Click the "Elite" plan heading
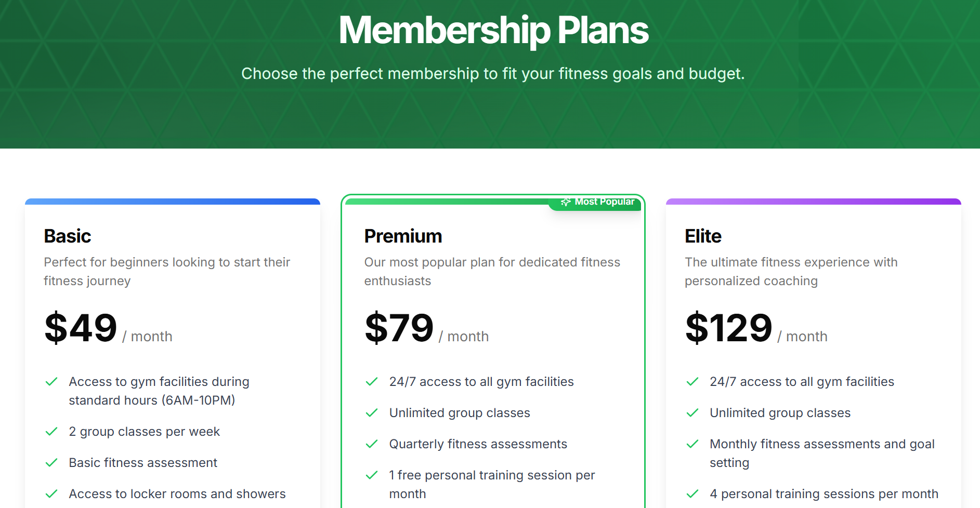The width and height of the screenshot is (980, 508). [702, 236]
